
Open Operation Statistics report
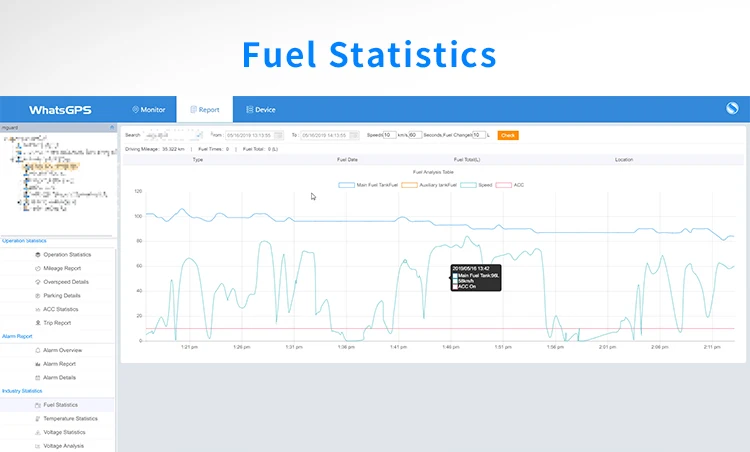tap(67, 254)
